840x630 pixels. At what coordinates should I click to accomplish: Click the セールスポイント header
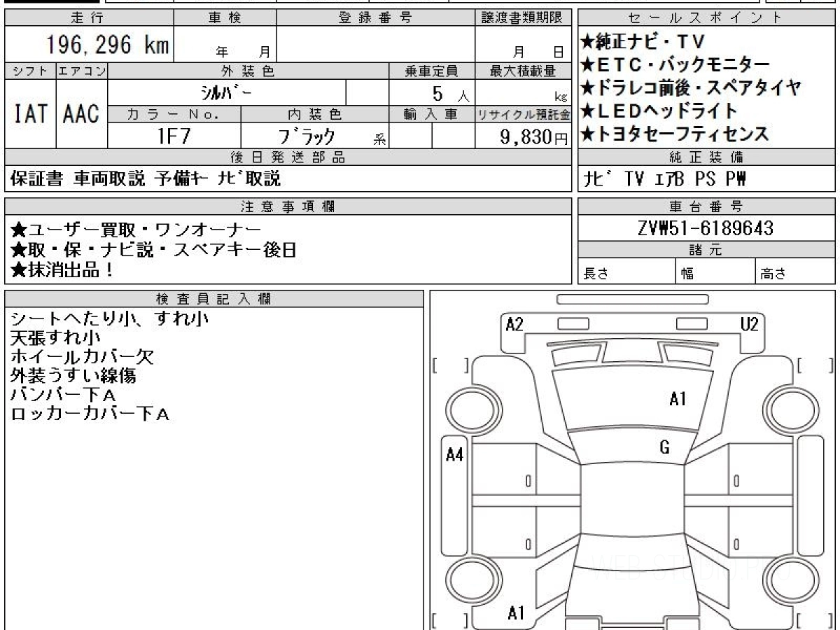point(706,18)
